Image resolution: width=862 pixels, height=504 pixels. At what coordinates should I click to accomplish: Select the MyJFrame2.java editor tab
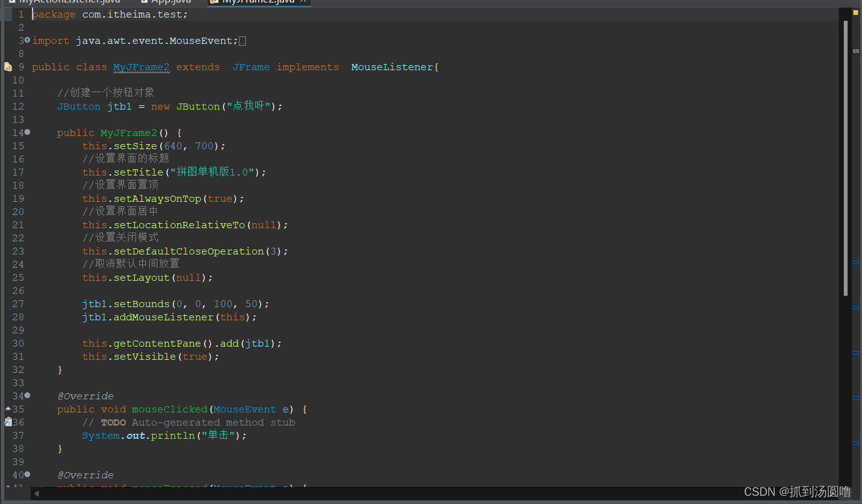tap(258, 2)
